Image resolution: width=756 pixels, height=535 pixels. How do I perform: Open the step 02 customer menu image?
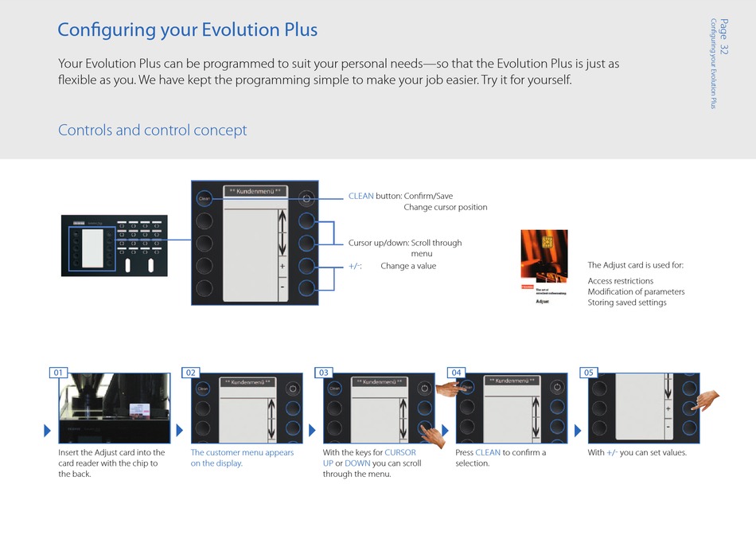247,408
